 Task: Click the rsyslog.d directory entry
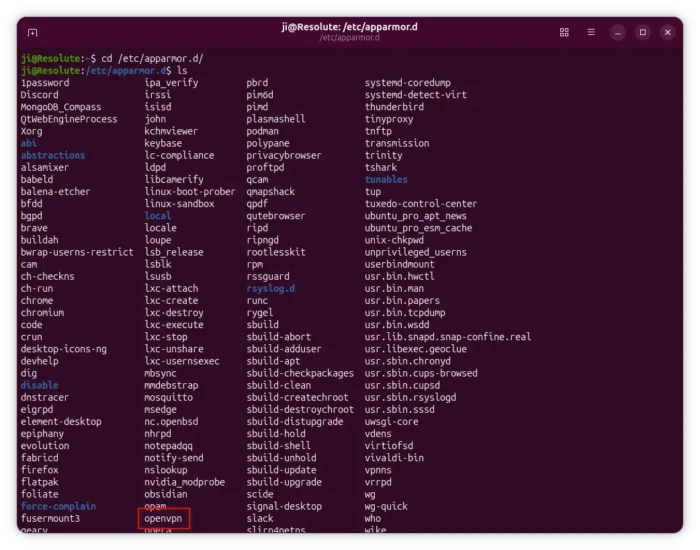click(x=271, y=288)
